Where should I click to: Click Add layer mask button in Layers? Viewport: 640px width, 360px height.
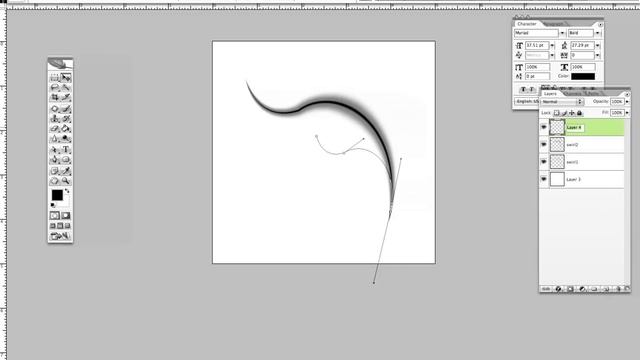(x=570, y=289)
